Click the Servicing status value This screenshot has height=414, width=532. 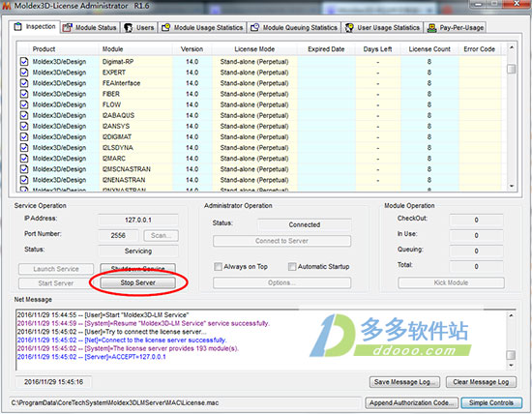click(138, 251)
